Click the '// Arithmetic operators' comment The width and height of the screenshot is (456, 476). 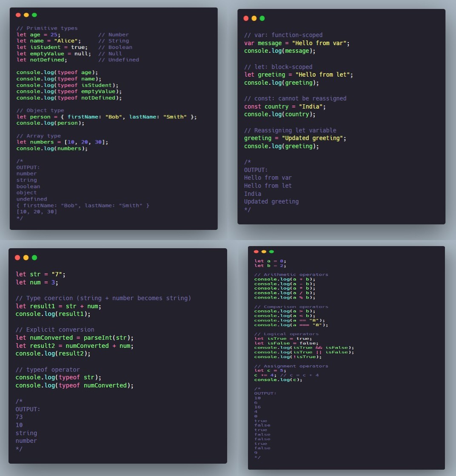click(291, 275)
